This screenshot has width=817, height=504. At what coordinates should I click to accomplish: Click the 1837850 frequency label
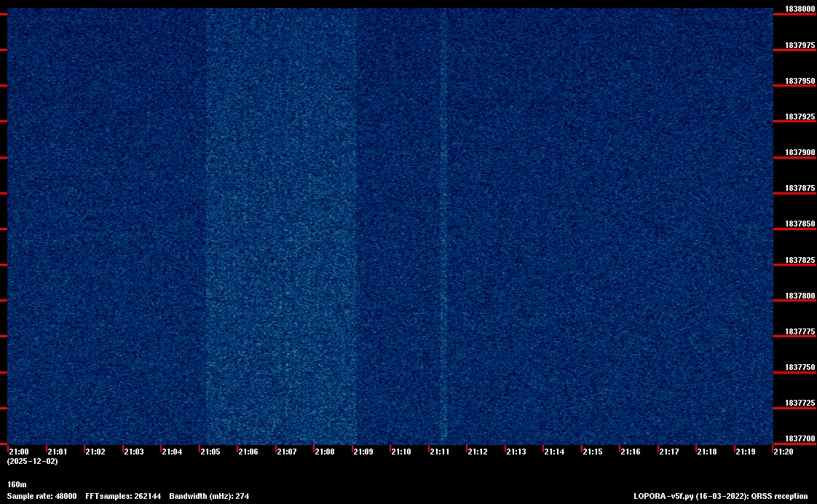point(800,224)
